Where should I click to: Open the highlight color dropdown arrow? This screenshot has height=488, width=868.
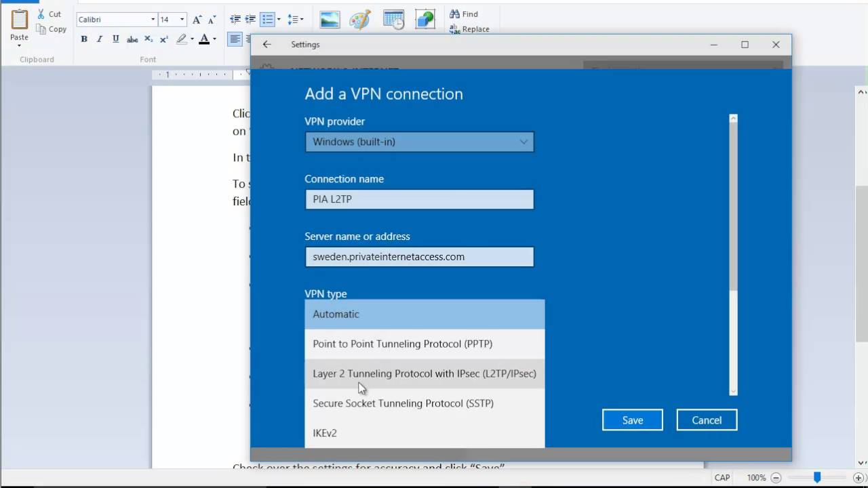[192, 39]
